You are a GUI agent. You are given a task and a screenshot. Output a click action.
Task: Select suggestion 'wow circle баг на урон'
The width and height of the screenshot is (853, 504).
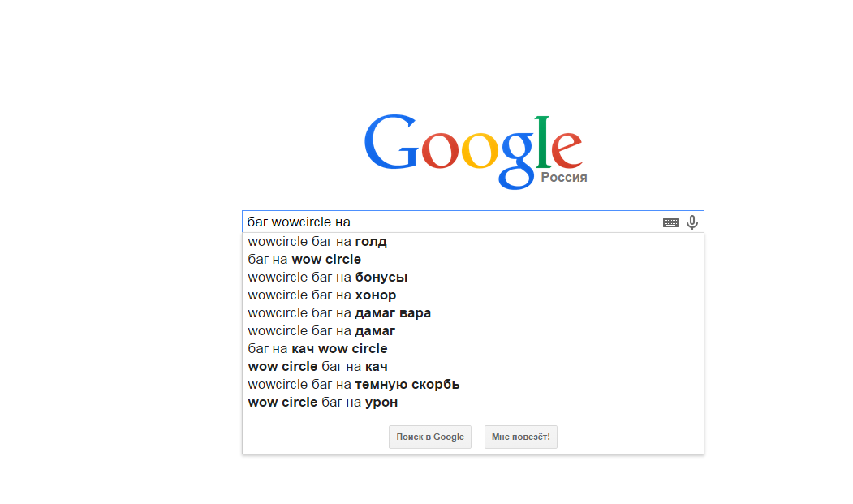(x=472, y=403)
